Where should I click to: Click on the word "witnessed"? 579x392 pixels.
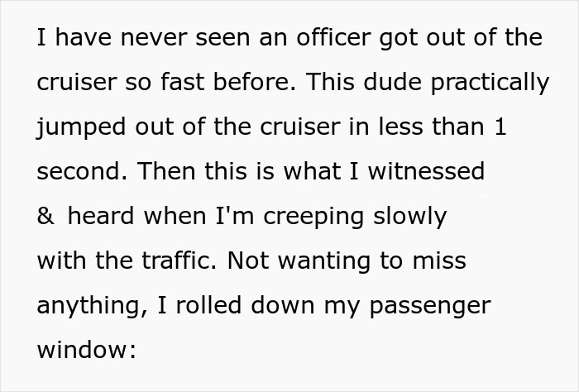click(x=426, y=171)
